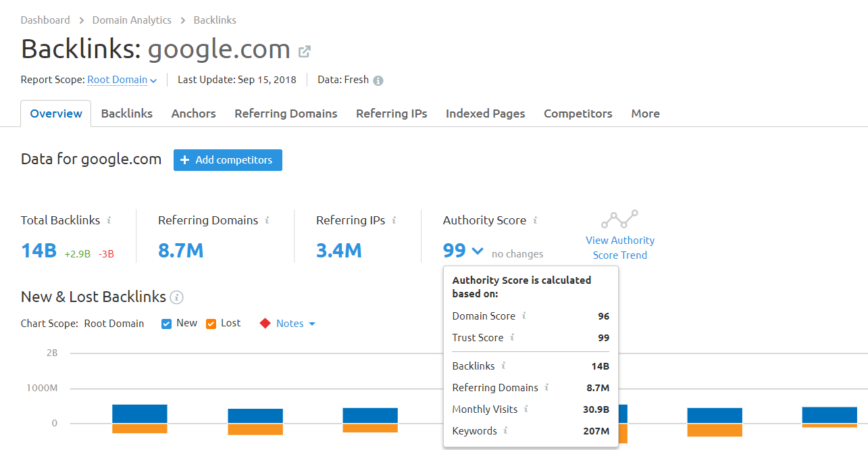
Task: Click the green +2.9B new backlinks figure
Action: click(78, 254)
